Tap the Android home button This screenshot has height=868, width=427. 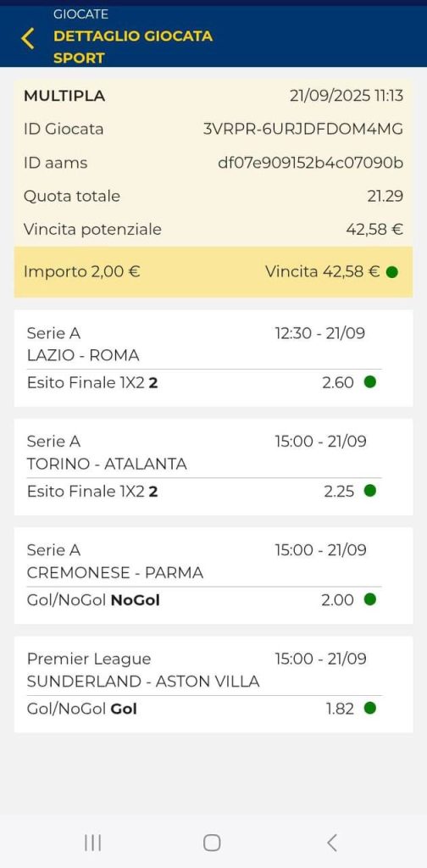click(x=212, y=843)
